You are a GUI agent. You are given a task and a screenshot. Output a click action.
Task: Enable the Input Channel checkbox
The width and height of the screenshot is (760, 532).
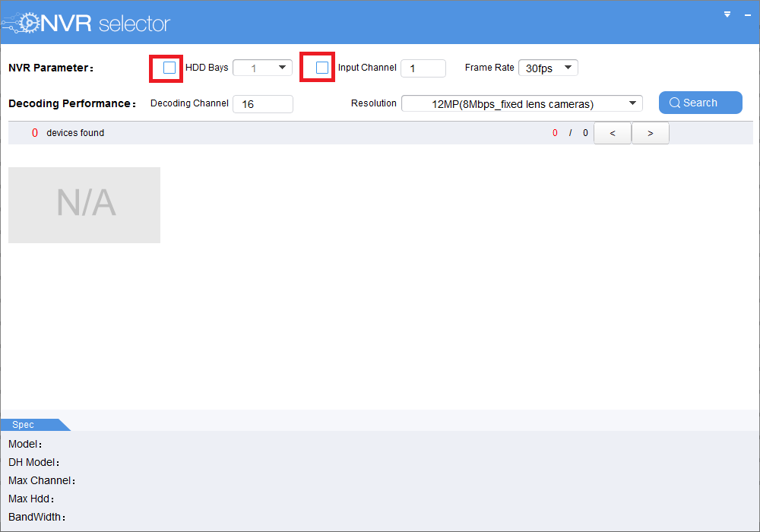pos(321,68)
